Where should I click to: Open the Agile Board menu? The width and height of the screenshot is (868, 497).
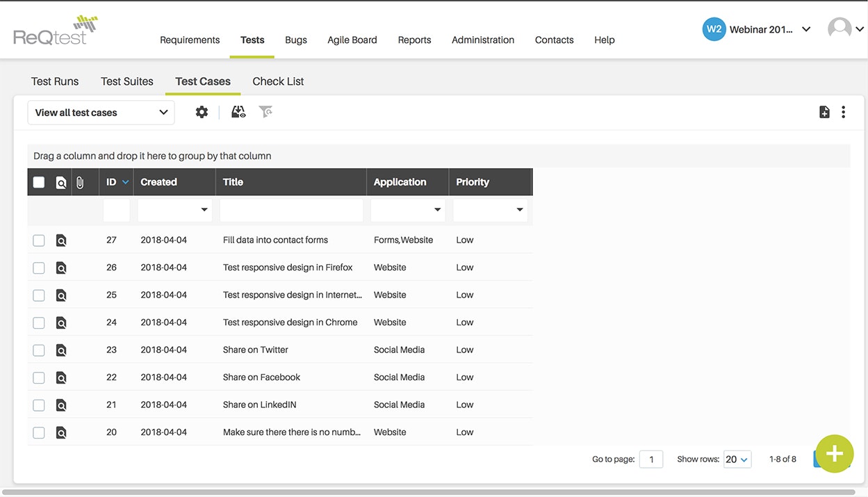click(x=352, y=40)
